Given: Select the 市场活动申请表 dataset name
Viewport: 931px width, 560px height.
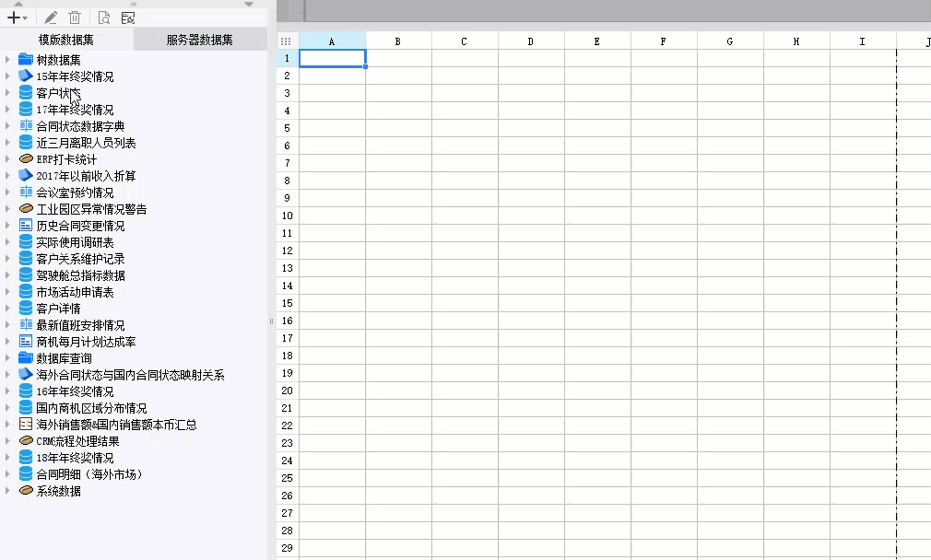Looking at the screenshot, I should tap(75, 293).
